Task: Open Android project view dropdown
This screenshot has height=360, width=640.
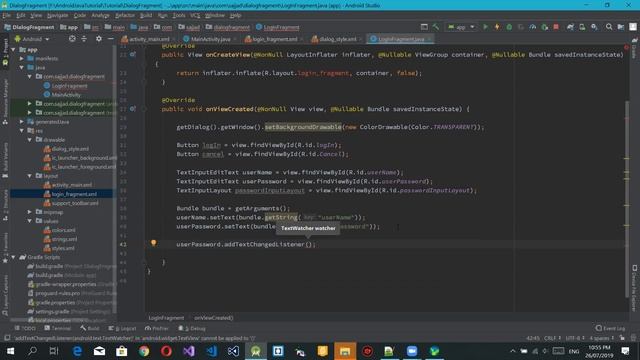Action: tap(32, 39)
